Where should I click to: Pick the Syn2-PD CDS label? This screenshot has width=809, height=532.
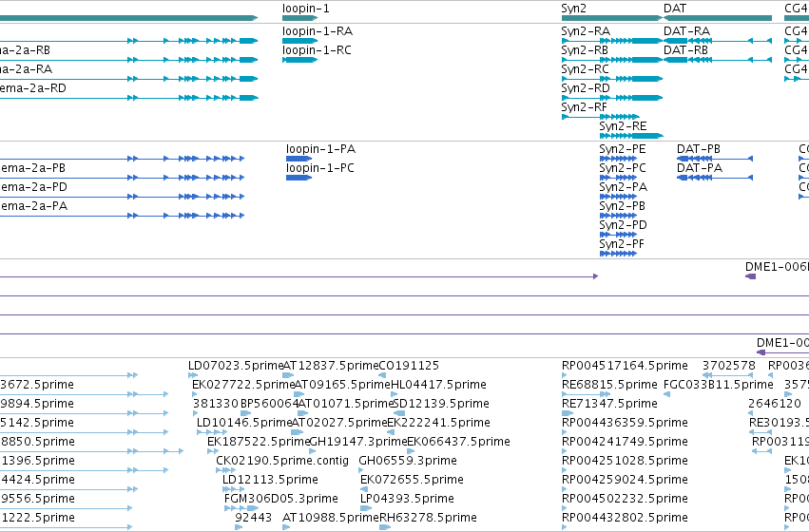point(623,225)
